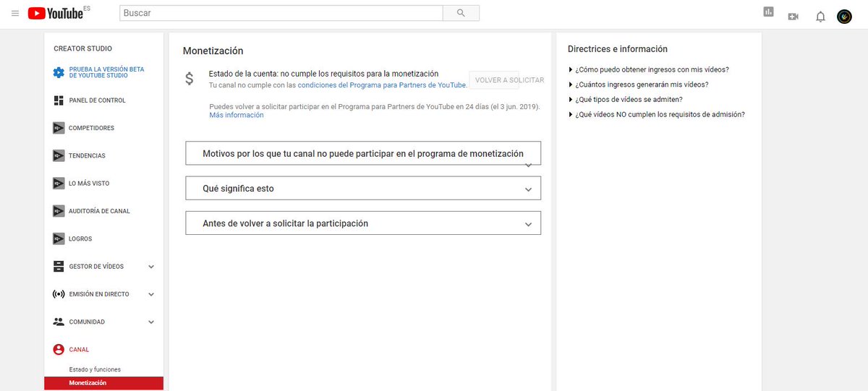Expand '¿Cómo puedo obtener ingresos con mis vídeos?'
Viewport: 868px width, 391px height.
pos(649,69)
